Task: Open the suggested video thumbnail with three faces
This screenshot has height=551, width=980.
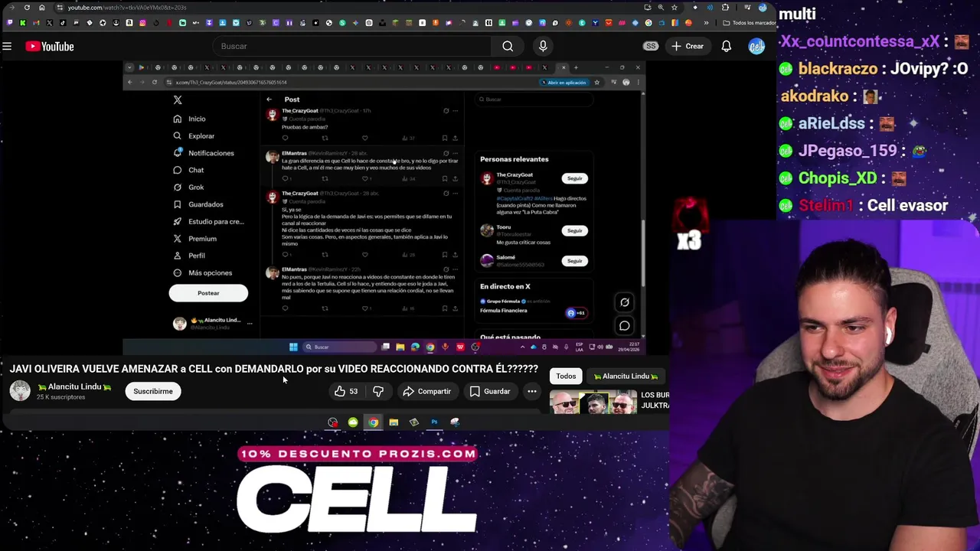Action: tap(593, 402)
